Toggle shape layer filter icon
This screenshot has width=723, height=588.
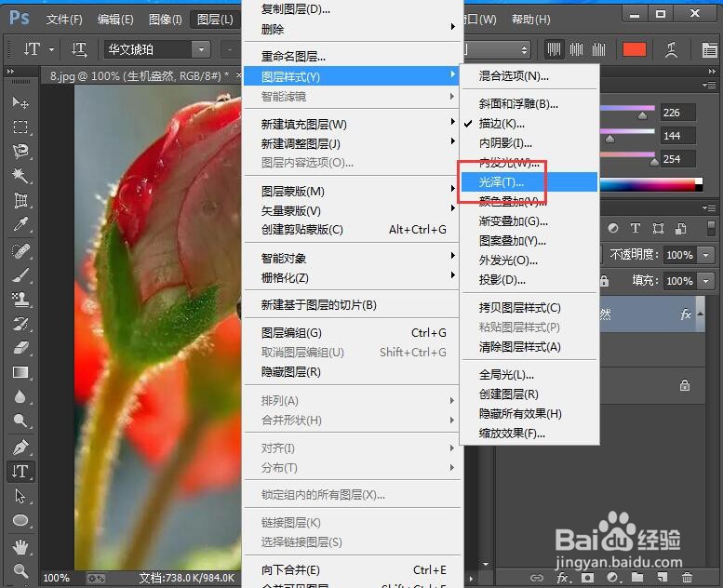pos(659,228)
